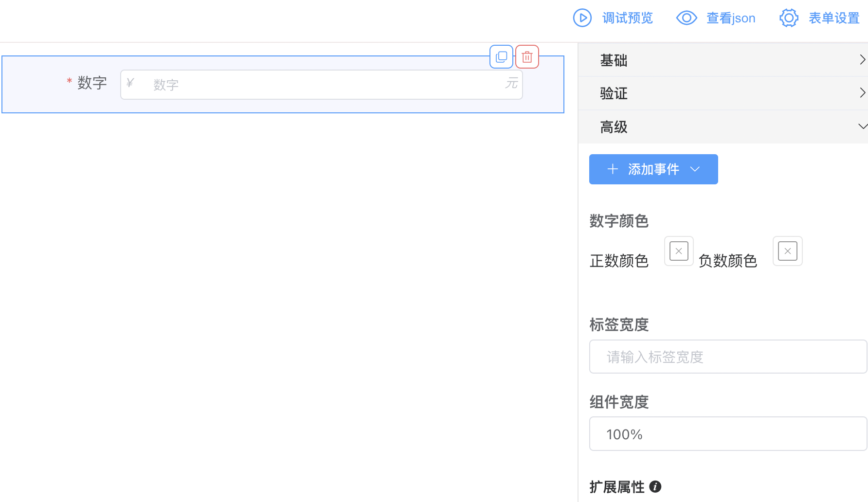
Task: Expand the 验证 section
Action: (x=723, y=93)
